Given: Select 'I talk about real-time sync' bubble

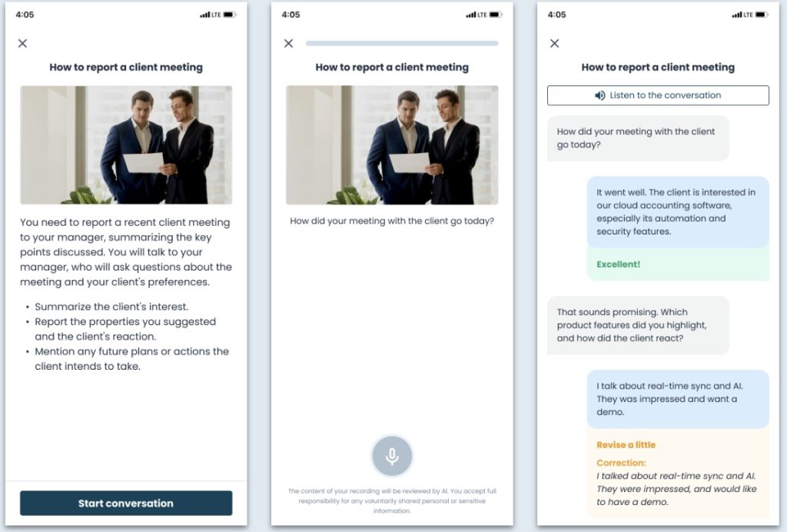Looking at the screenshot, I should pyautogui.click(x=678, y=399).
